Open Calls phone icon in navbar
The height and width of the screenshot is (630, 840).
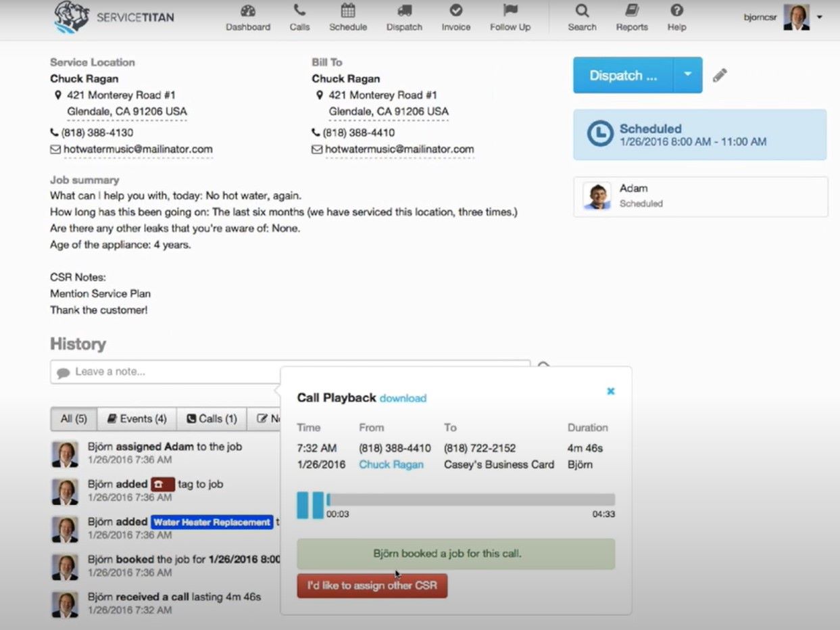click(x=299, y=11)
